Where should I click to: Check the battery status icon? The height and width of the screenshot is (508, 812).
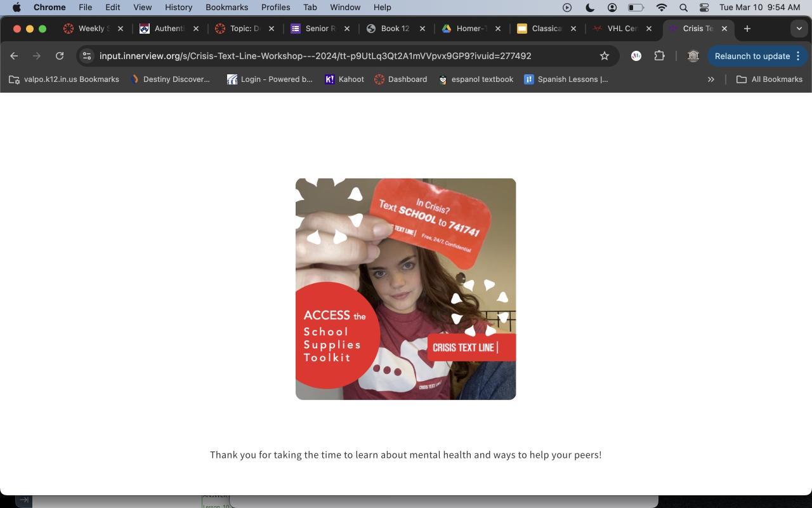point(636,8)
